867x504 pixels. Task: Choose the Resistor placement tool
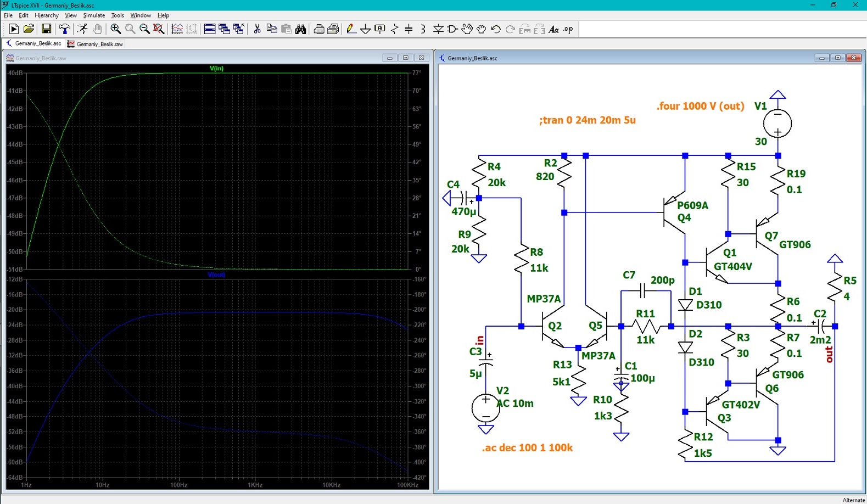point(394,29)
